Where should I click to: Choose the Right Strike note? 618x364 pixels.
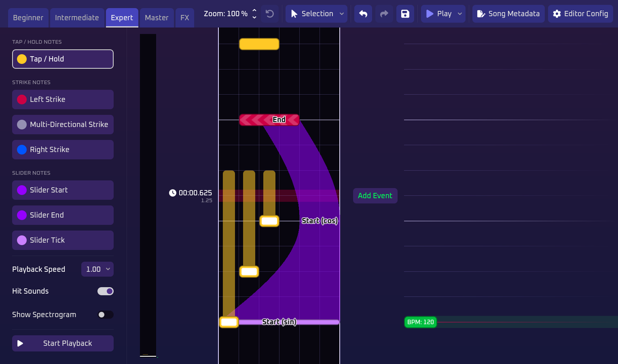pyautogui.click(x=63, y=149)
